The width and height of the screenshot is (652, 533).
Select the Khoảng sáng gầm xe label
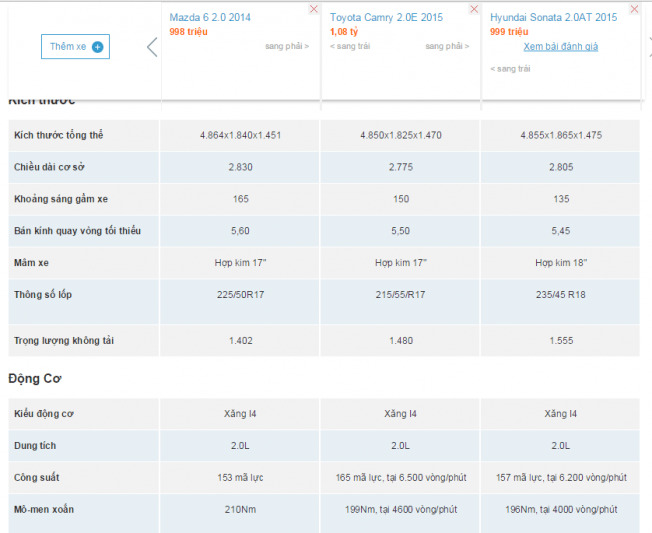(x=61, y=199)
